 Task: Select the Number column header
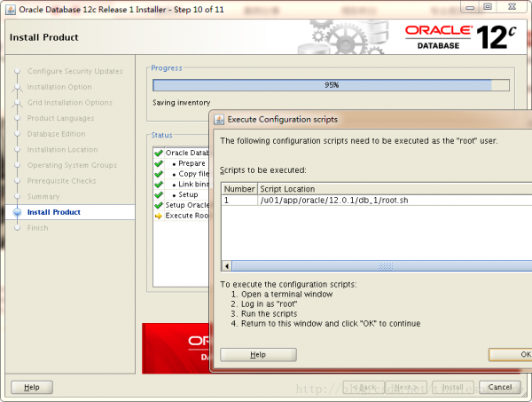pyautogui.click(x=239, y=189)
